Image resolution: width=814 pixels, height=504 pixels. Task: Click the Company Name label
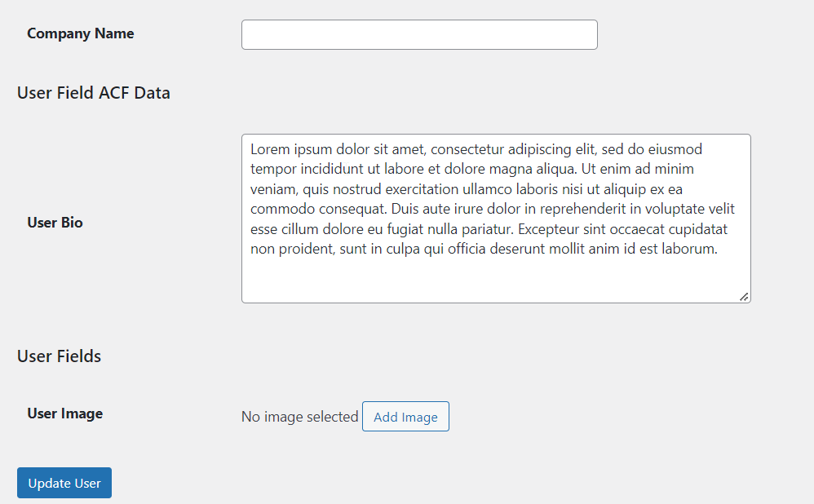click(x=80, y=33)
